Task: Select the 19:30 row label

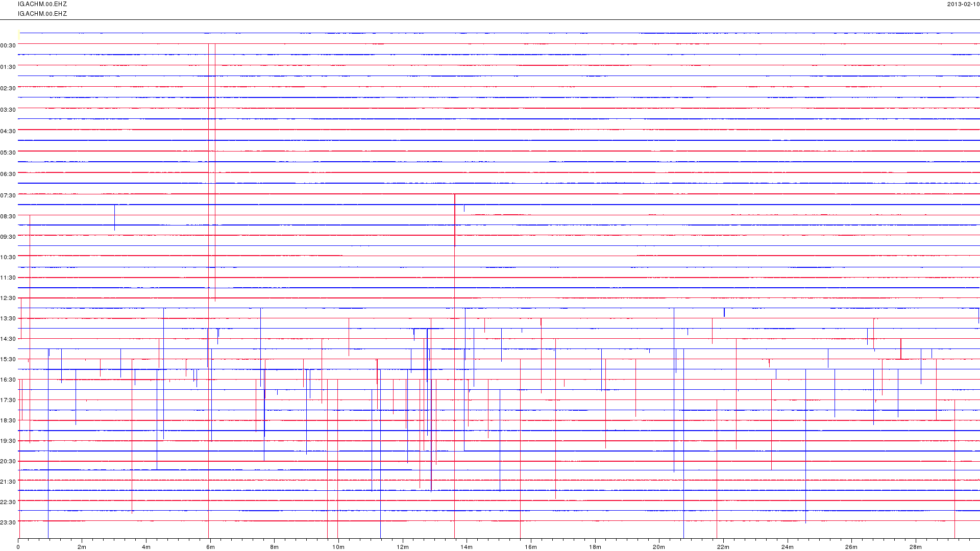Action: point(8,441)
